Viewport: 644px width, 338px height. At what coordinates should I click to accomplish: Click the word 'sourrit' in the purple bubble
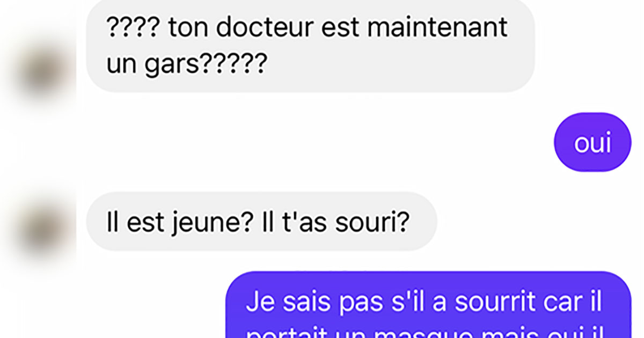494,303
